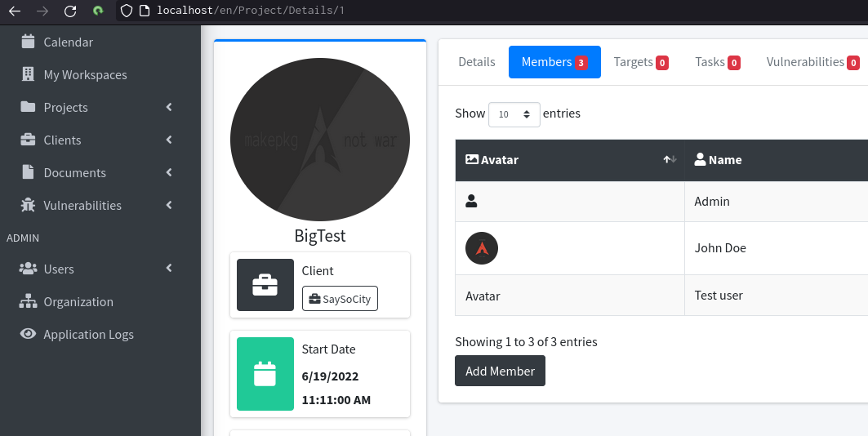This screenshot has width=868, height=436.
Task: Switch to the Details tab
Action: click(x=477, y=62)
